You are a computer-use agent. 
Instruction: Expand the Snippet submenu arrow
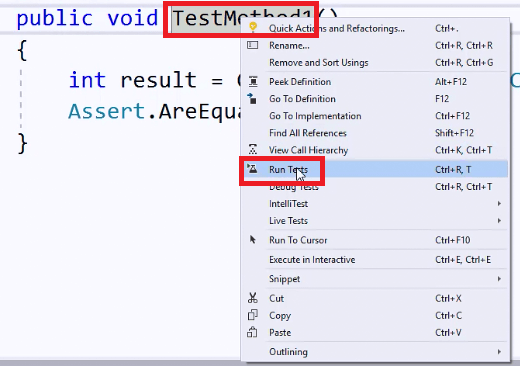(499, 279)
